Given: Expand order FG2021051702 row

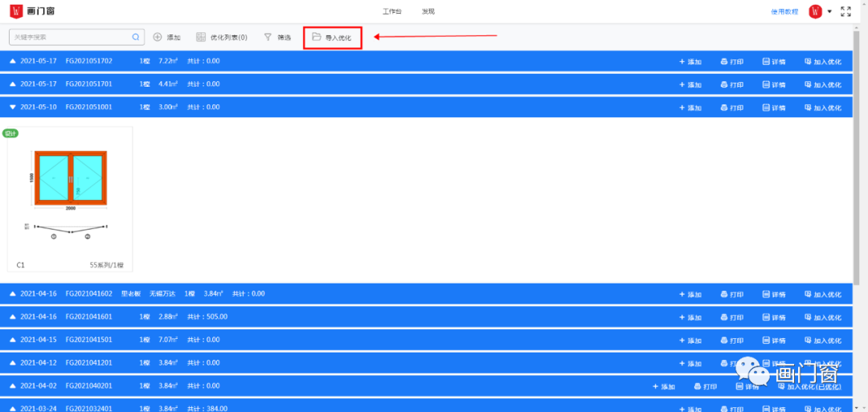Looking at the screenshot, I should coord(13,61).
